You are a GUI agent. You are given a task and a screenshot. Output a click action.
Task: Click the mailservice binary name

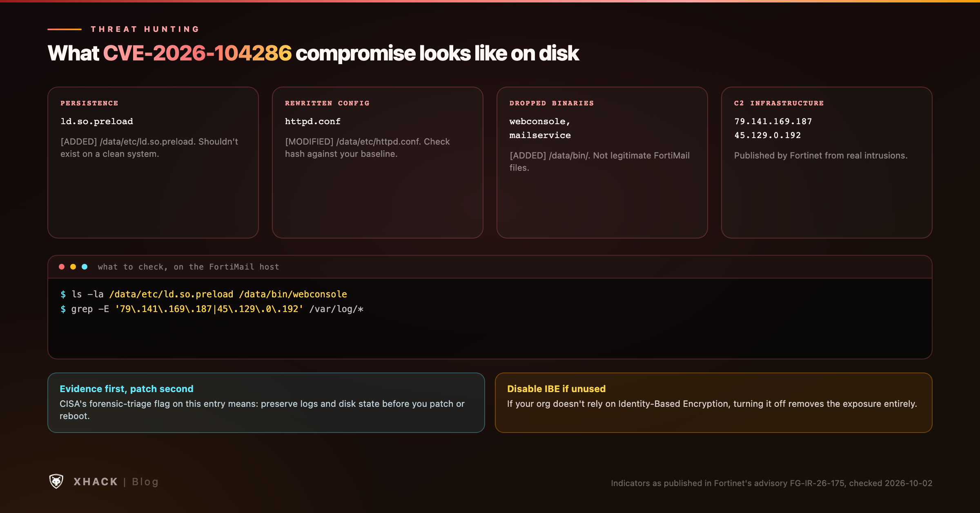(x=540, y=135)
